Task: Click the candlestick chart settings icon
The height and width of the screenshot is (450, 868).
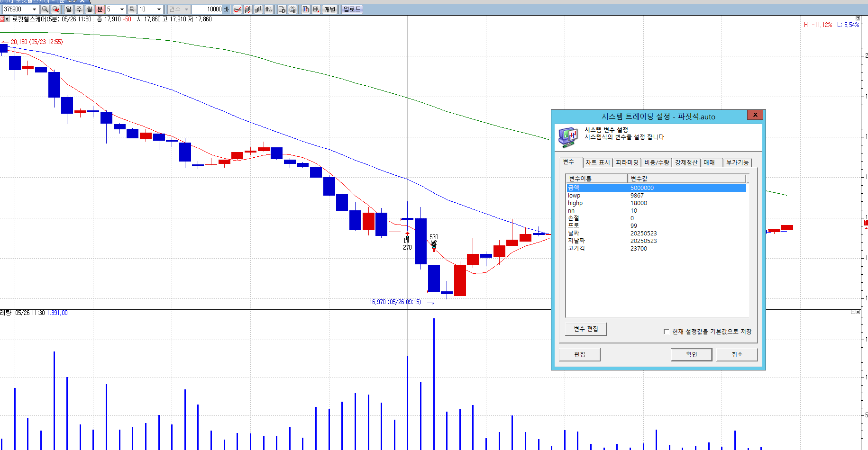Action: [306, 9]
